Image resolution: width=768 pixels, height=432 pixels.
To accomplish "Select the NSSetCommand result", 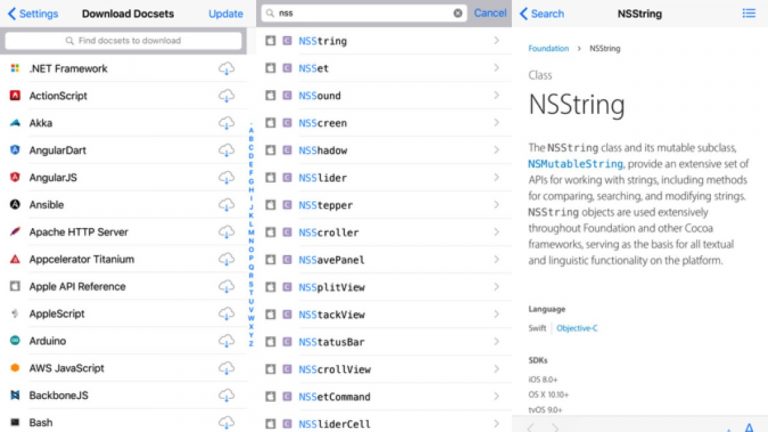I will coord(384,396).
